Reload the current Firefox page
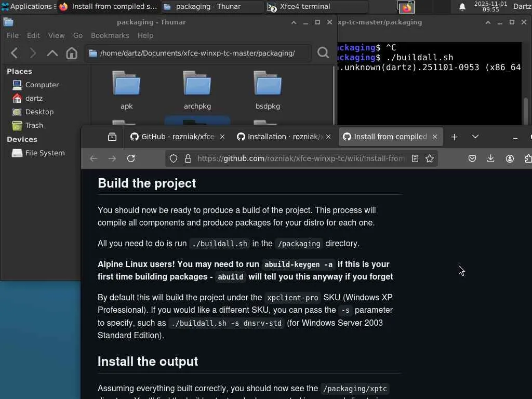 tap(131, 158)
